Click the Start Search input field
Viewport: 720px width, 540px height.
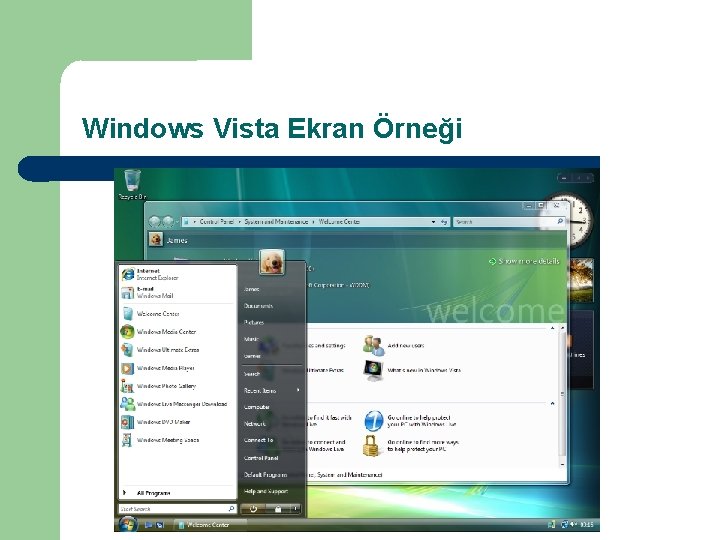click(x=177, y=509)
